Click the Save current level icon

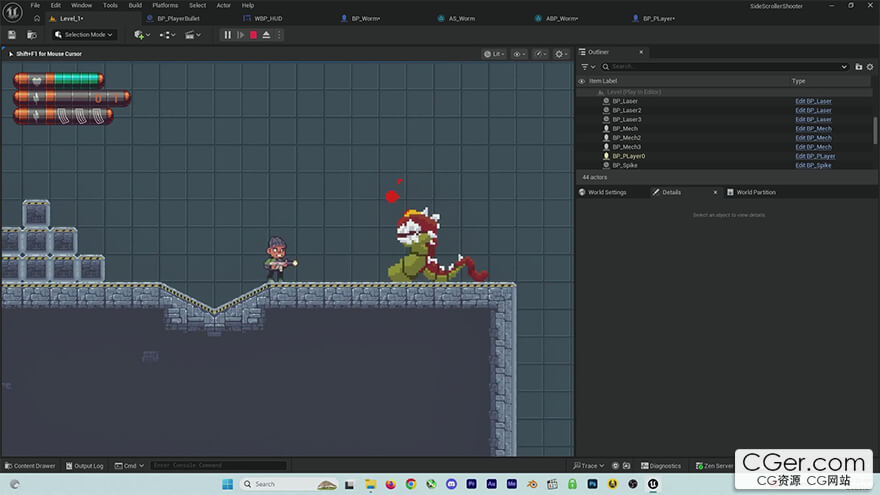[x=12, y=35]
